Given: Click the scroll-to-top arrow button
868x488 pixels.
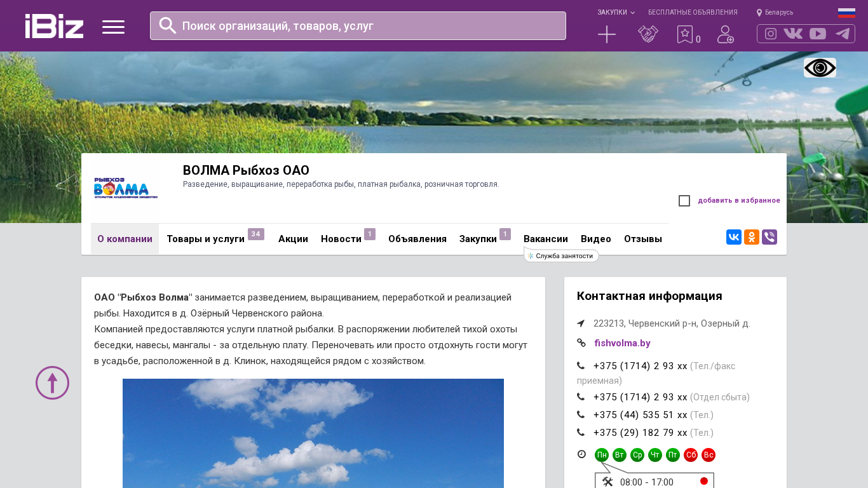Looking at the screenshot, I should (52, 383).
